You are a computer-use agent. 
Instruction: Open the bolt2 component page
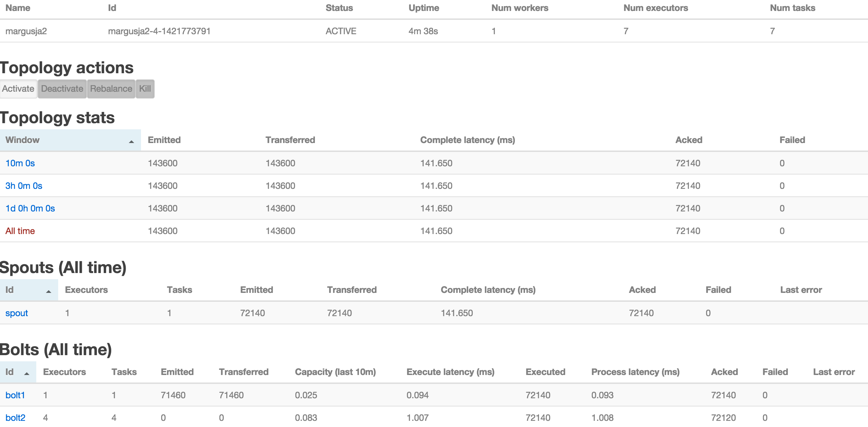click(x=15, y=418)
